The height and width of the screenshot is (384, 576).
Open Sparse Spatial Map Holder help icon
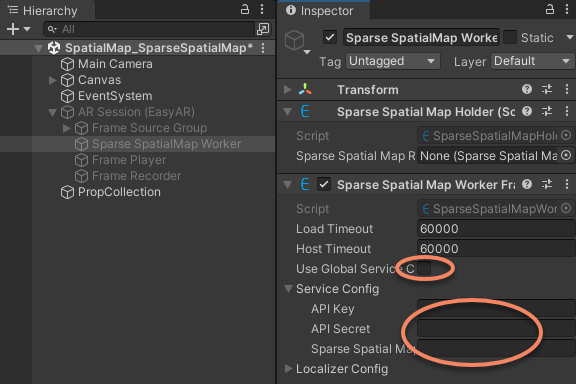point(527,111)
